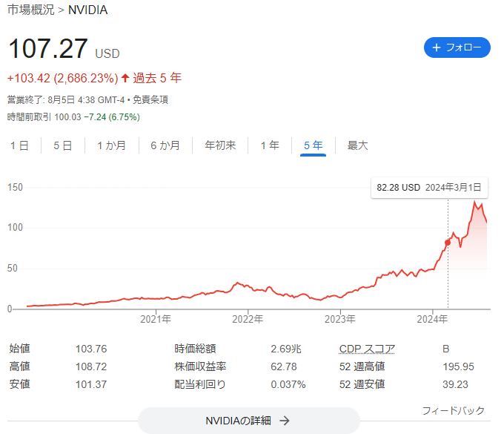Click the arrow icon in NVIDIAの詳細
This screenshot has width=504, height=434.
pyautogui.click(x=285, y=421)
